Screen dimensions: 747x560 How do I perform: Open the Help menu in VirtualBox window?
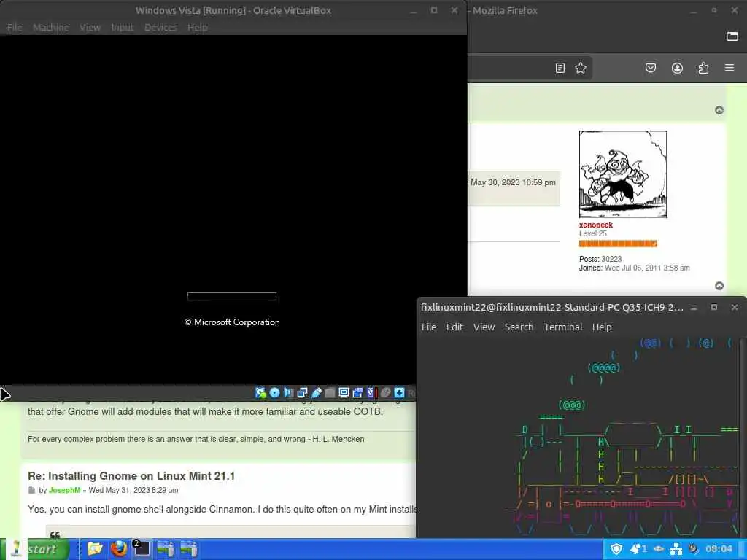(197, 27)
